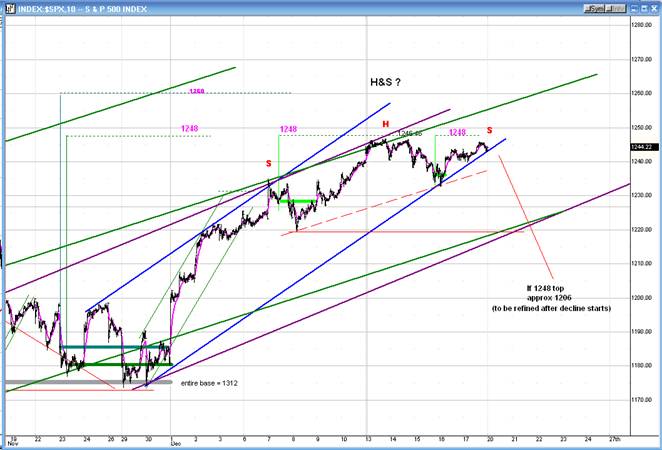Minimize the S&P 500 chart window
The height and width of the screenshot is (450, 662).
[x=635, y=8]
